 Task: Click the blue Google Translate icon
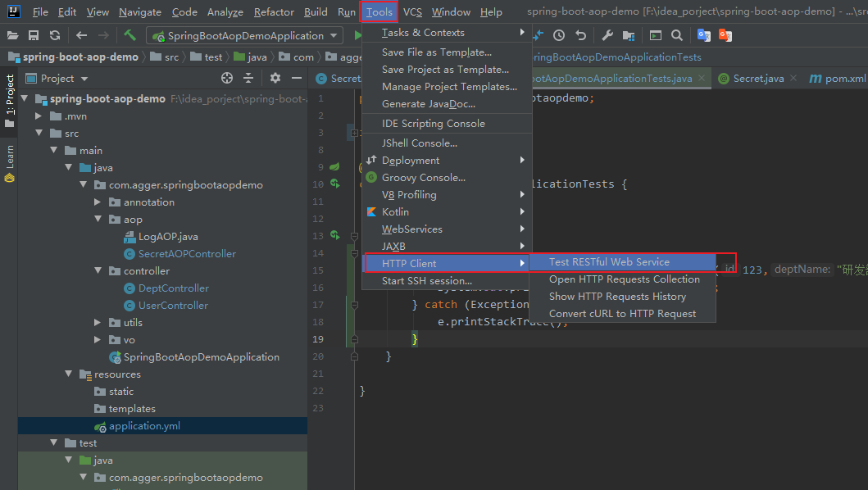tap(703, 35)
